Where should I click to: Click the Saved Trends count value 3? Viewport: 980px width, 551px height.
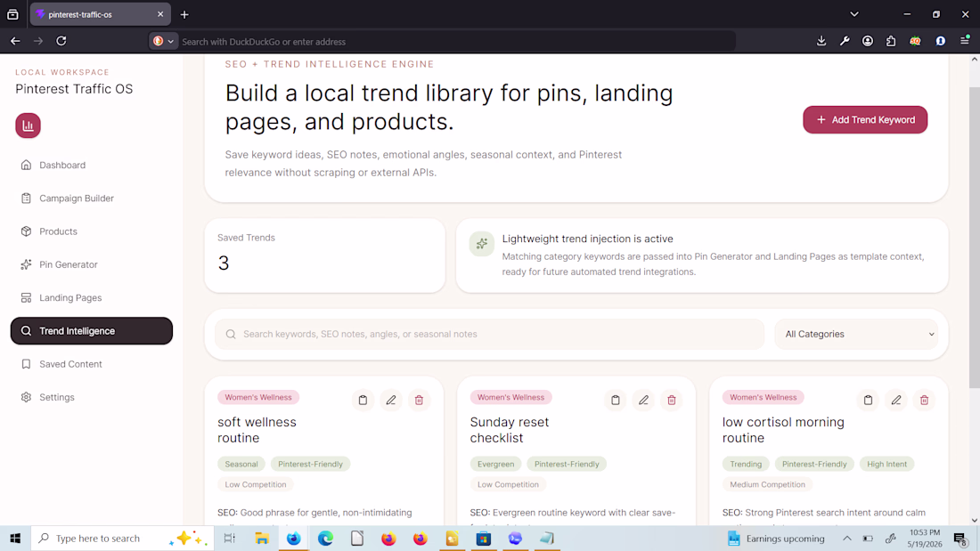[224, 263]
